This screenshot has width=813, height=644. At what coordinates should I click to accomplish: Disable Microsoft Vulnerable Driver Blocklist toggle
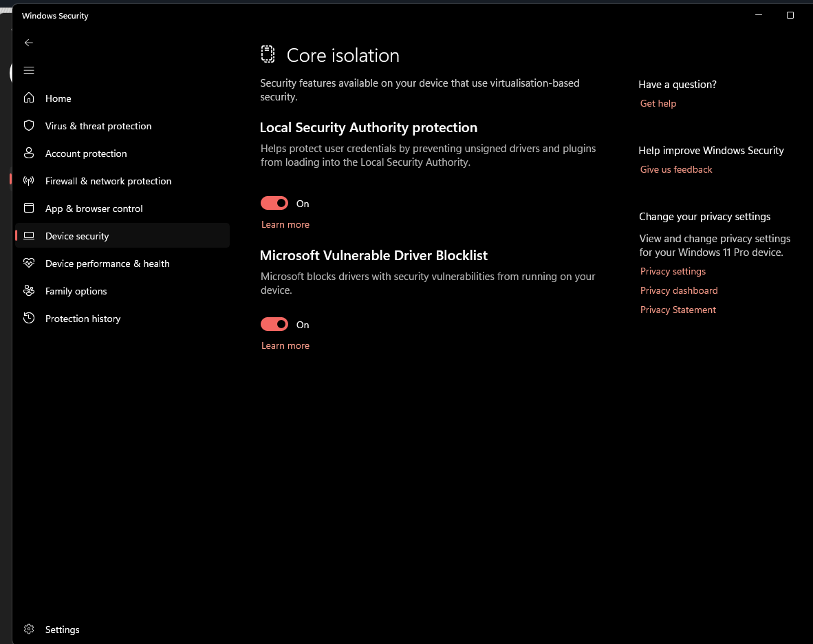click(274, 324)
